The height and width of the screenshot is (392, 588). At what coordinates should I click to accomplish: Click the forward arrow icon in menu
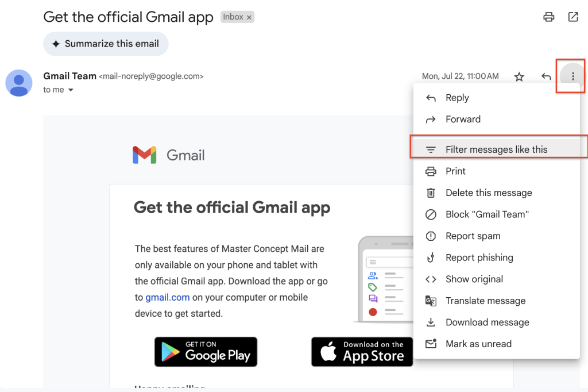[431, 120]
